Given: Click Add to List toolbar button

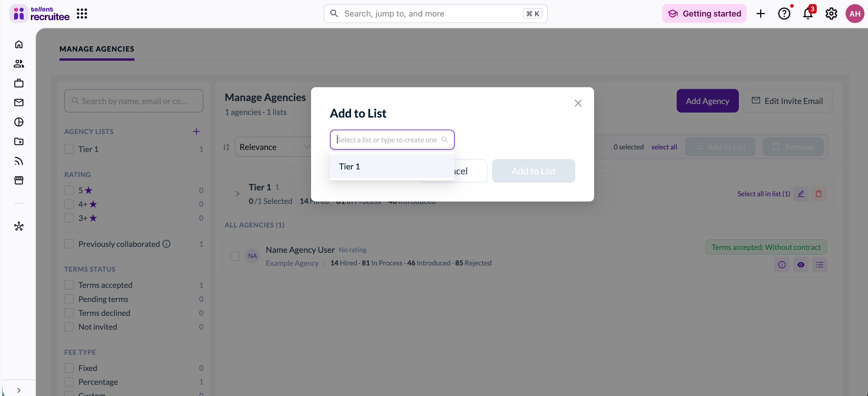Looking at the screenshot, I should click(x=720, y=147).
